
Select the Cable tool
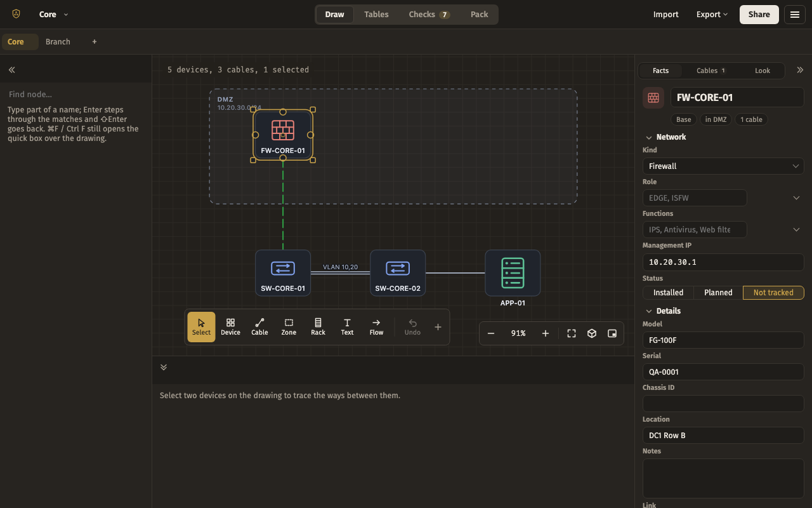coord(259,327)
